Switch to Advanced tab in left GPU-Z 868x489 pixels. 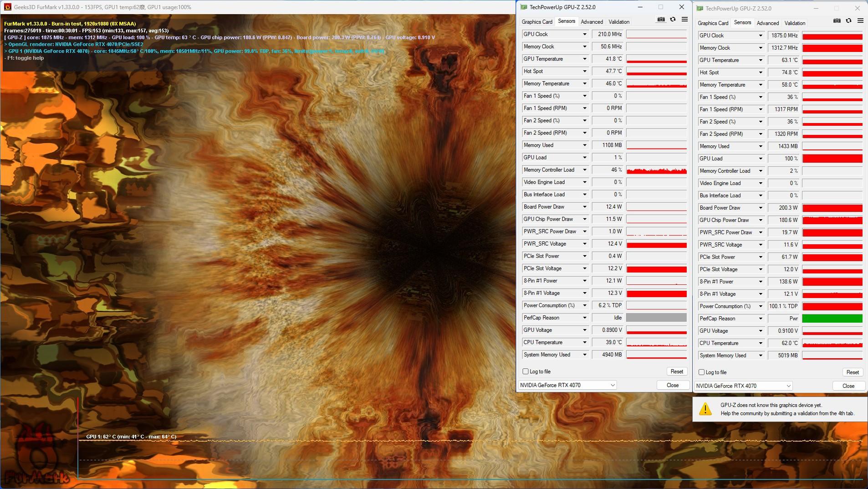[x=592, y=22]
